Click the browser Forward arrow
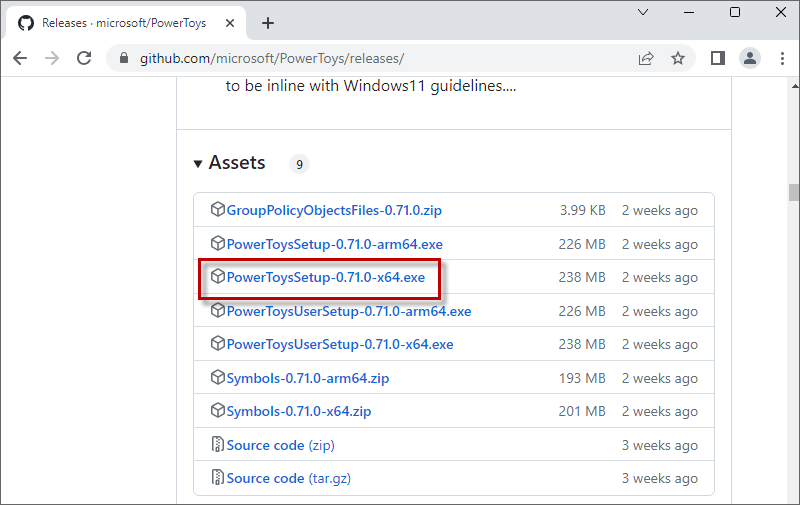Viewport: 800px width, 505px height. [52, 58]
